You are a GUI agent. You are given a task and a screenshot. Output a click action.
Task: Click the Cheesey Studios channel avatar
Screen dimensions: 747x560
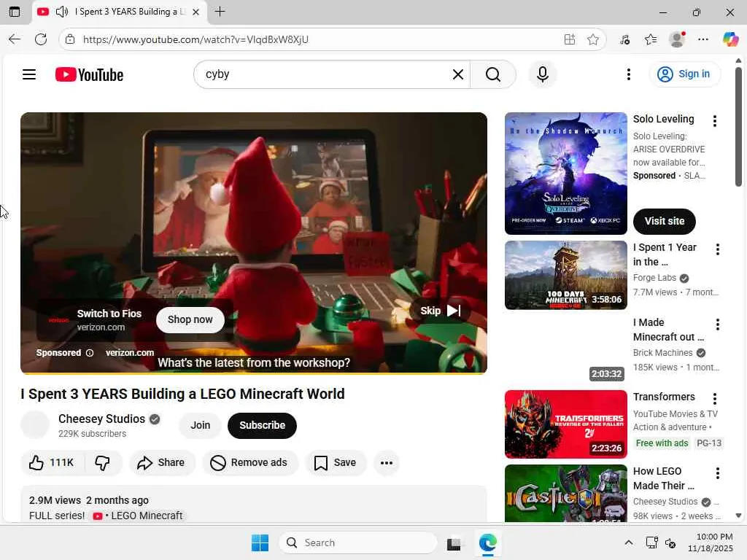tap(35, 425)
